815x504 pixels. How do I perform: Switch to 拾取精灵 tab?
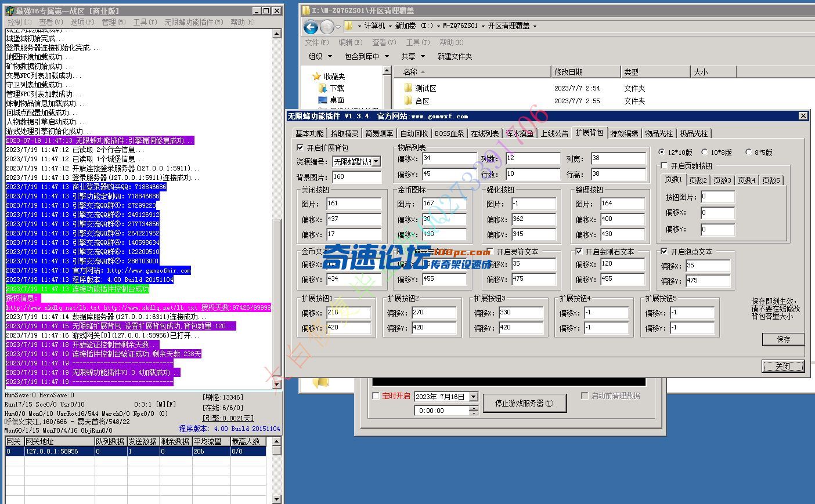pos(345,133)
